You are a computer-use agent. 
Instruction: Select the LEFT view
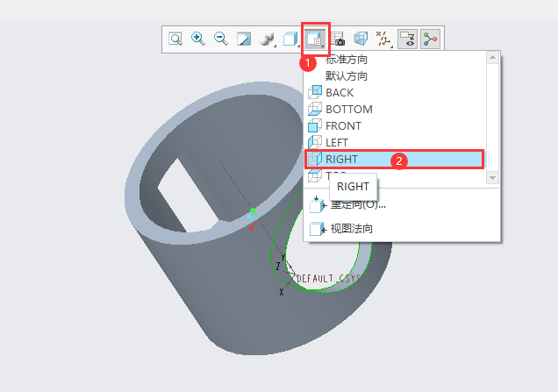click(x=396, y=143)
